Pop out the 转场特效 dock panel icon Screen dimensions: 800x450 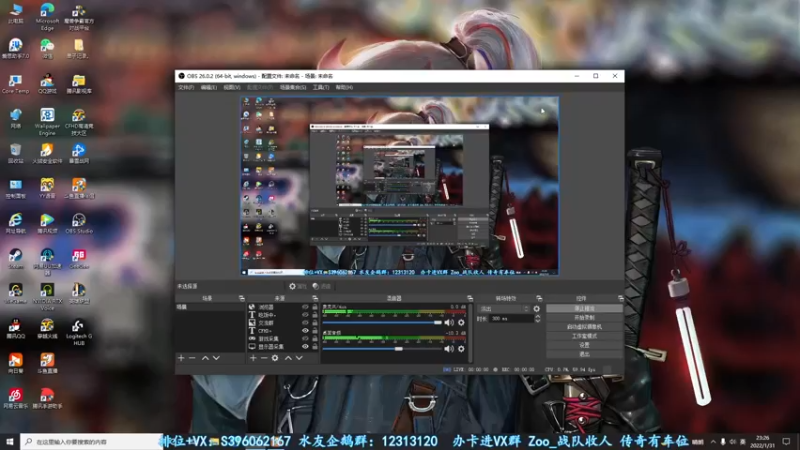[x=539, y=298]
